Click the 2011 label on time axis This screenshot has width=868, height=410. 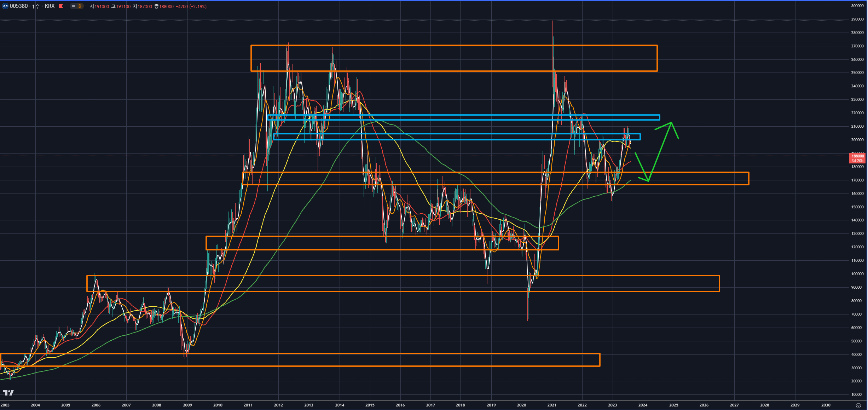pyautogui.click(x=248, y=405)
